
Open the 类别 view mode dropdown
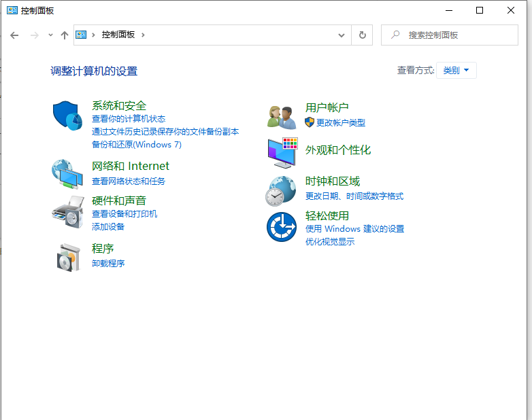[x=456, y=71]
